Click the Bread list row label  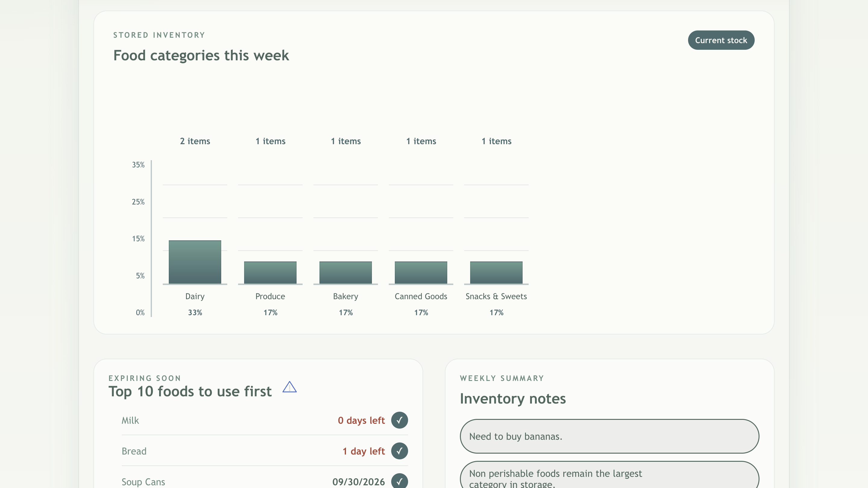[x=134, y=451]
